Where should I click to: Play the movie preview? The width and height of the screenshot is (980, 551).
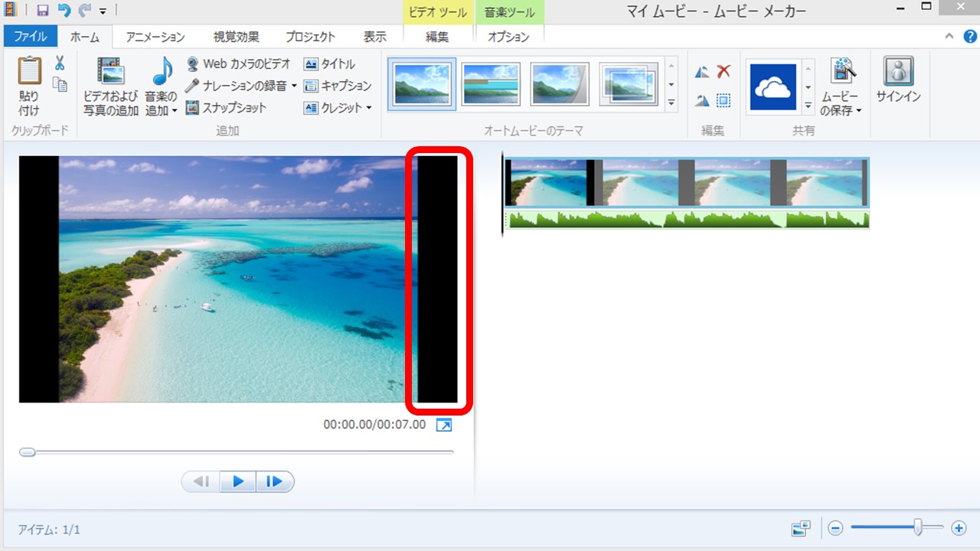point(238,481)
